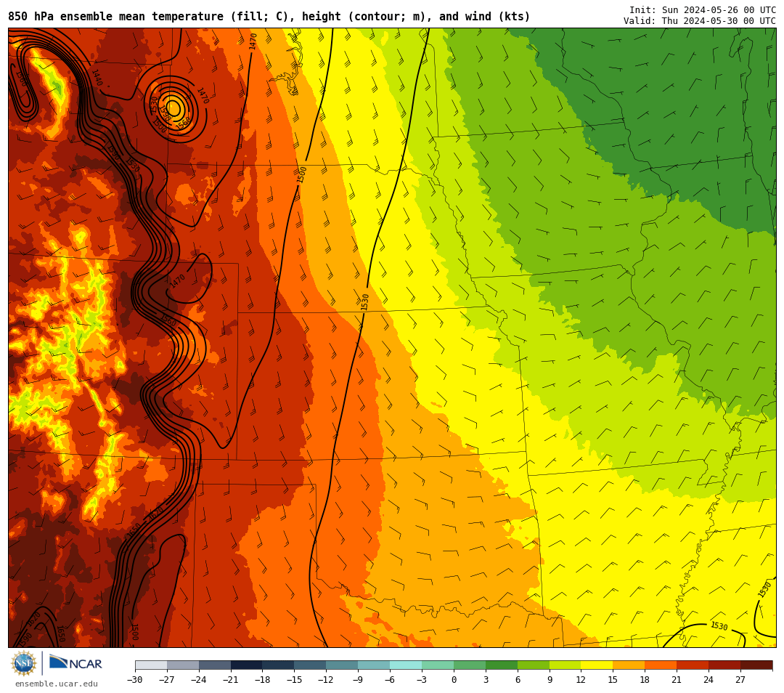784x693 pixels.
Task: Click the positive 12 colorbar tick label
Action: pyautogui.click(x=581, y=679)
